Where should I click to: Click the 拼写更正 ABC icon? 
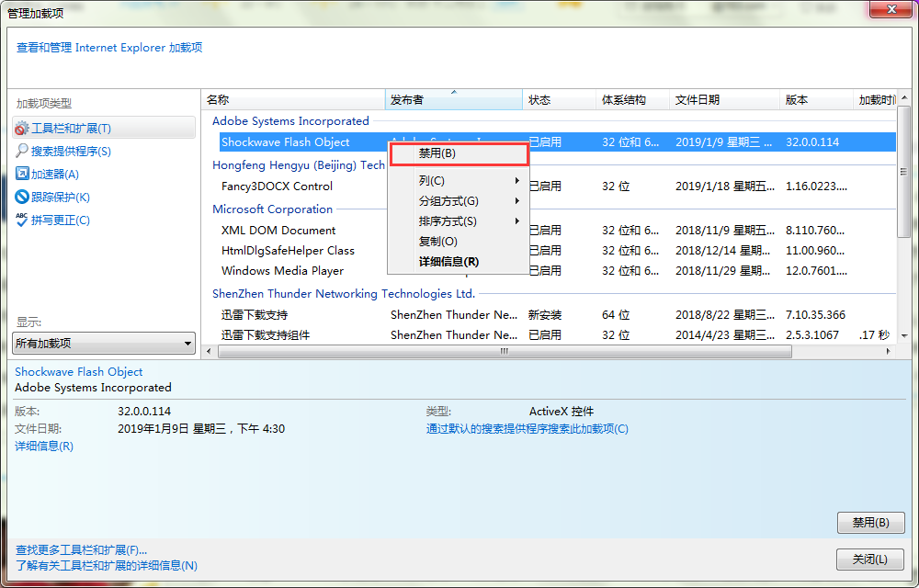(22, 220)
